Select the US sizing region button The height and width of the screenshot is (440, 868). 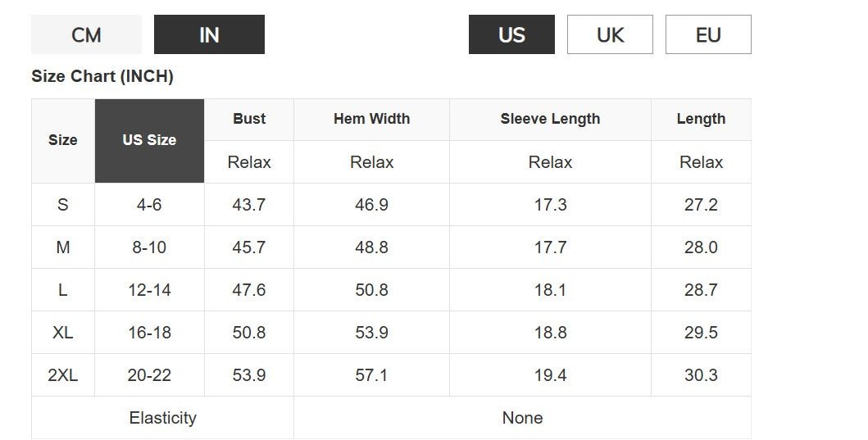pos(511,34)
